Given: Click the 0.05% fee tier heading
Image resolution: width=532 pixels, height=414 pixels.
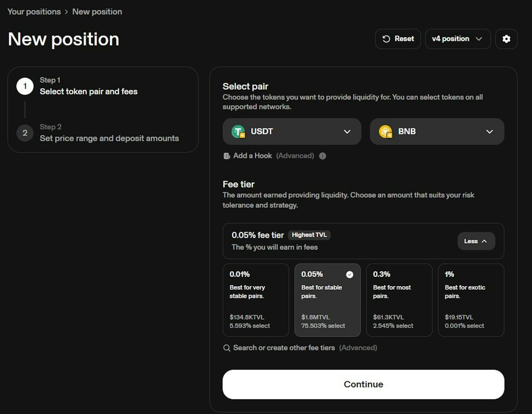Looking at the screenshot, I should tap(258, 235).
